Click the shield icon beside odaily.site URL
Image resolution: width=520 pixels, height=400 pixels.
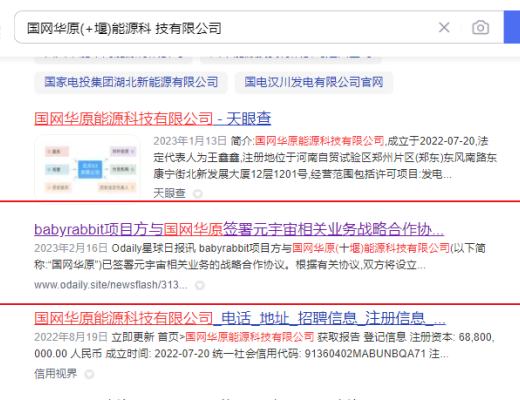[199, 285]
